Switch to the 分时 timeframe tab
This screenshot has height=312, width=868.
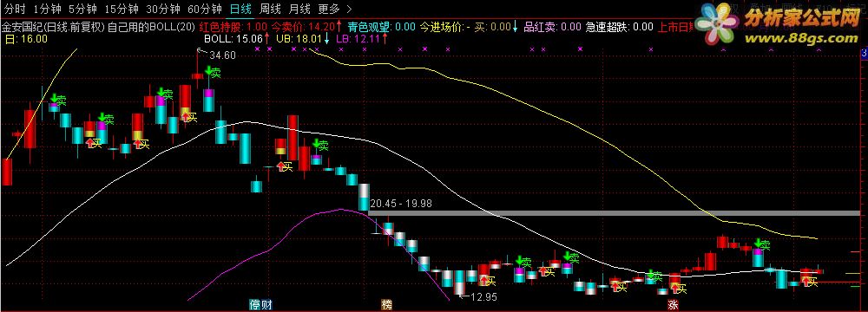pyautogui.click(x=15, y=9)
